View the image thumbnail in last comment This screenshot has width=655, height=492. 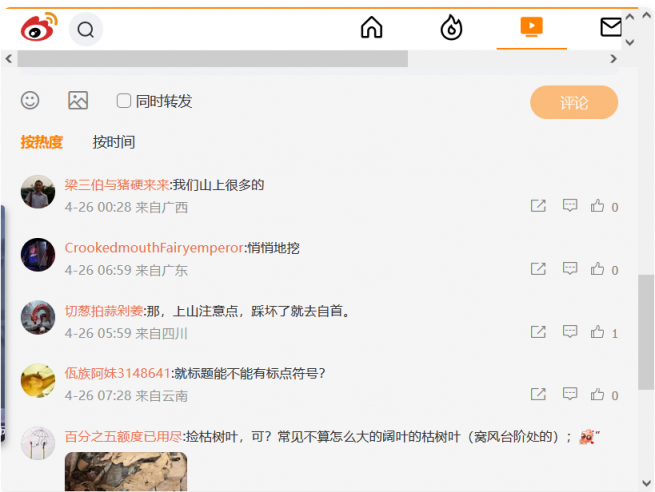[x=126, y=472]
